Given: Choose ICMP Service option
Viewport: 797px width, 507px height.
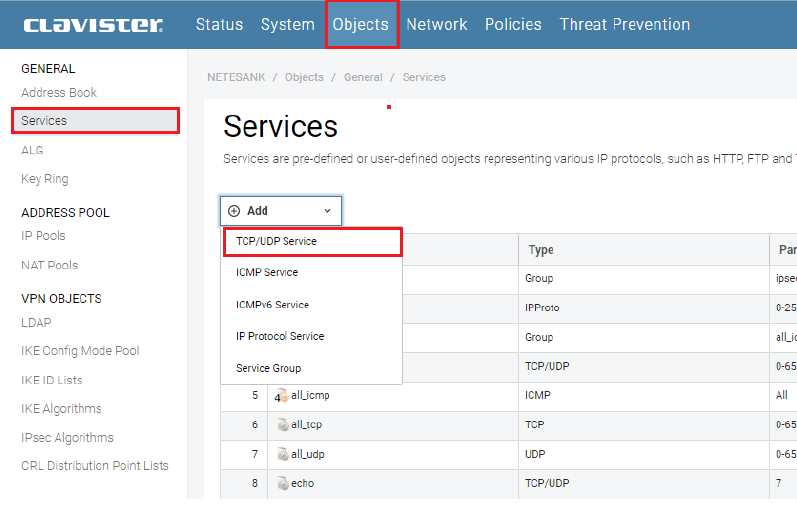Looking at the screenshot, I should (x=267, y=272).
